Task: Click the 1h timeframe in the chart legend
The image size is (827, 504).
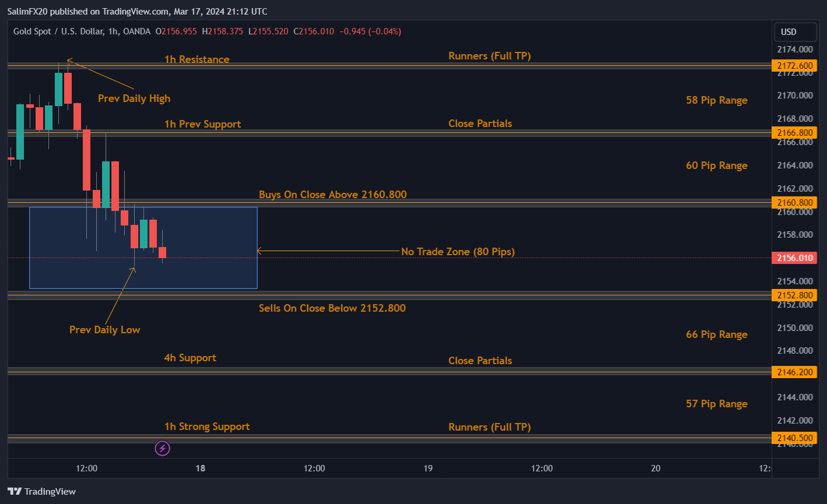Action: coord(110,31)
